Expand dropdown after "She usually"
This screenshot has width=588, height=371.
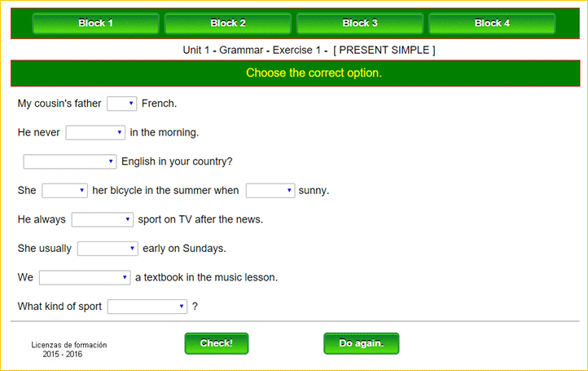click(108, 249)
